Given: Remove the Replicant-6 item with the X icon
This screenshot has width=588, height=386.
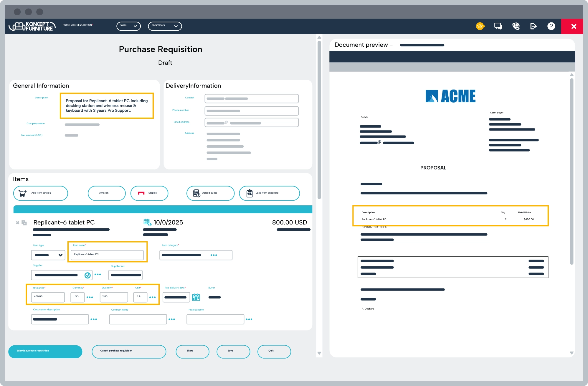Looking at the screenshot, I should point(18,223).
